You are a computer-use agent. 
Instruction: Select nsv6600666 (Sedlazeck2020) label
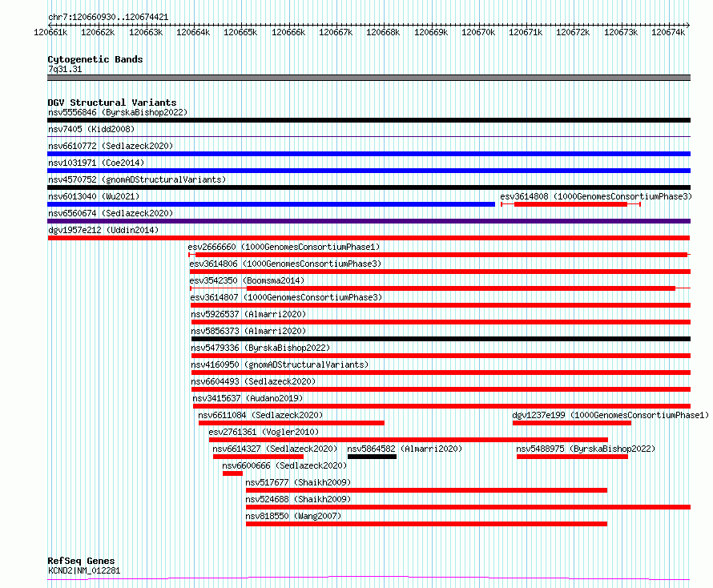(284, 465)
